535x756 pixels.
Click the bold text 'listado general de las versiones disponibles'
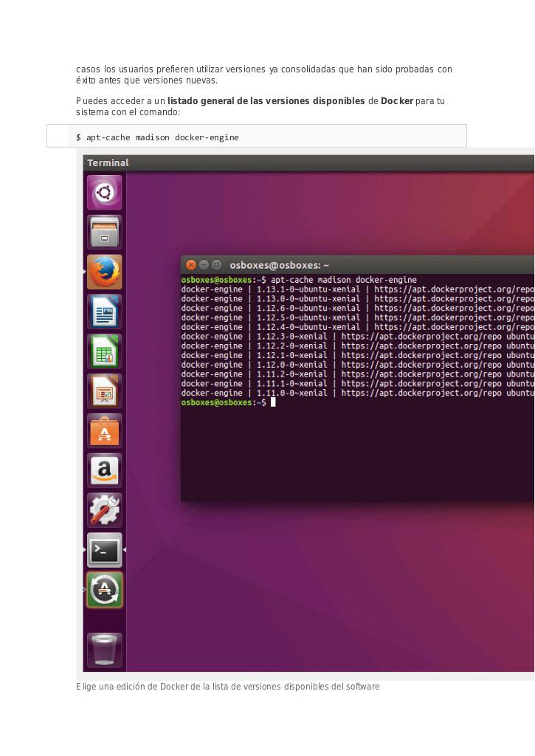266,100
